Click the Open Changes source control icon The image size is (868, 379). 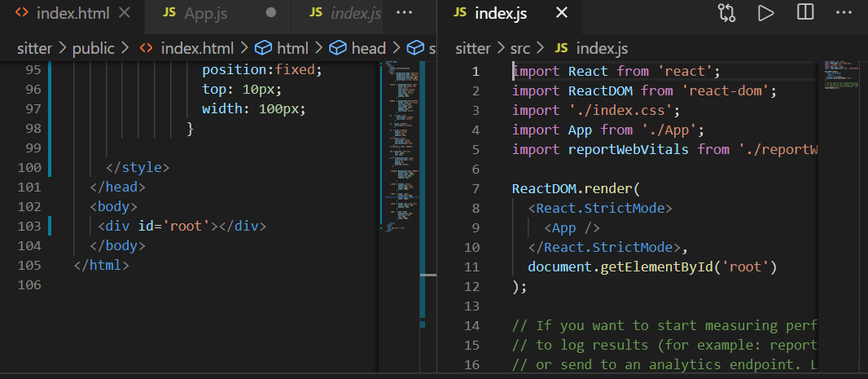click(x=726, y=13)
